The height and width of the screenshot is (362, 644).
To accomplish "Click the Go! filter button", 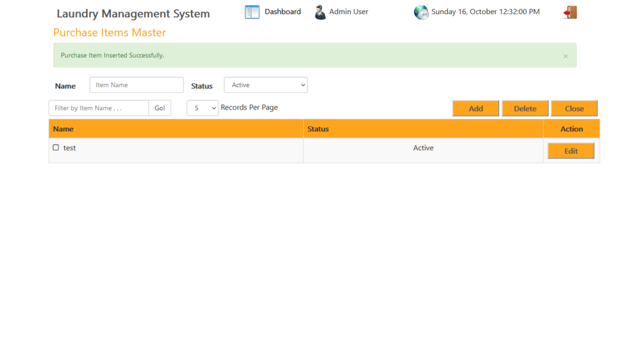I will pyautogui.click(x=160, y=108).
